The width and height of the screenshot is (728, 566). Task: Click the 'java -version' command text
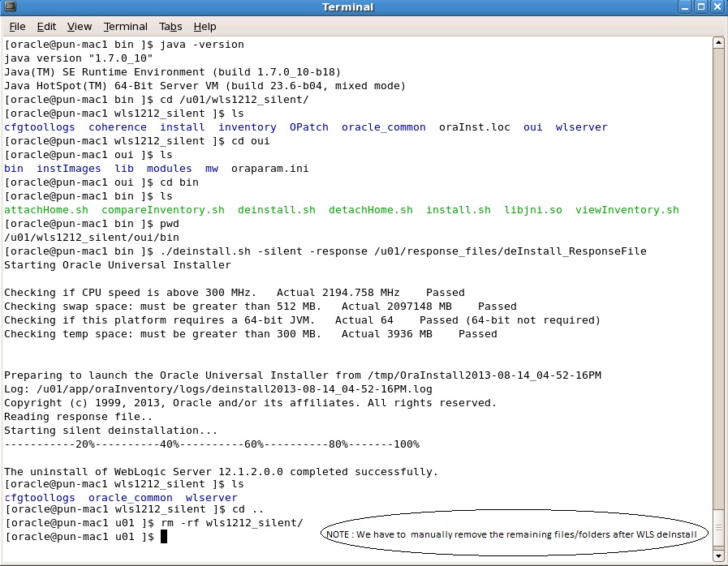[202, 45]
